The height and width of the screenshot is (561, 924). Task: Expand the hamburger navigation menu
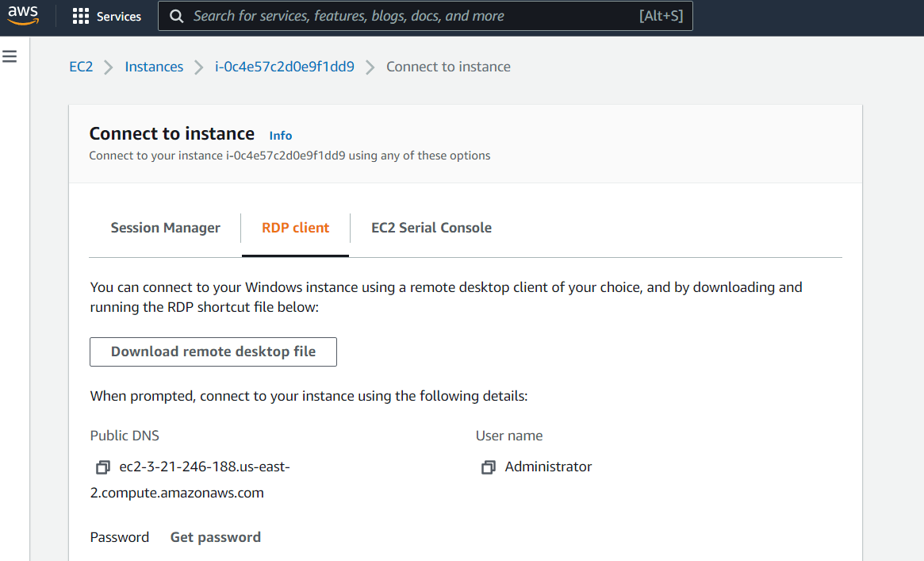pyautogui.click(x=10, y=57)
